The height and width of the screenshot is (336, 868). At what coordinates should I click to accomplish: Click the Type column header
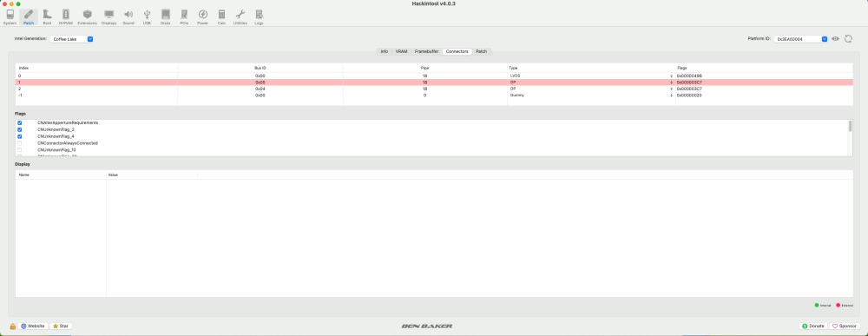(590, 68)
